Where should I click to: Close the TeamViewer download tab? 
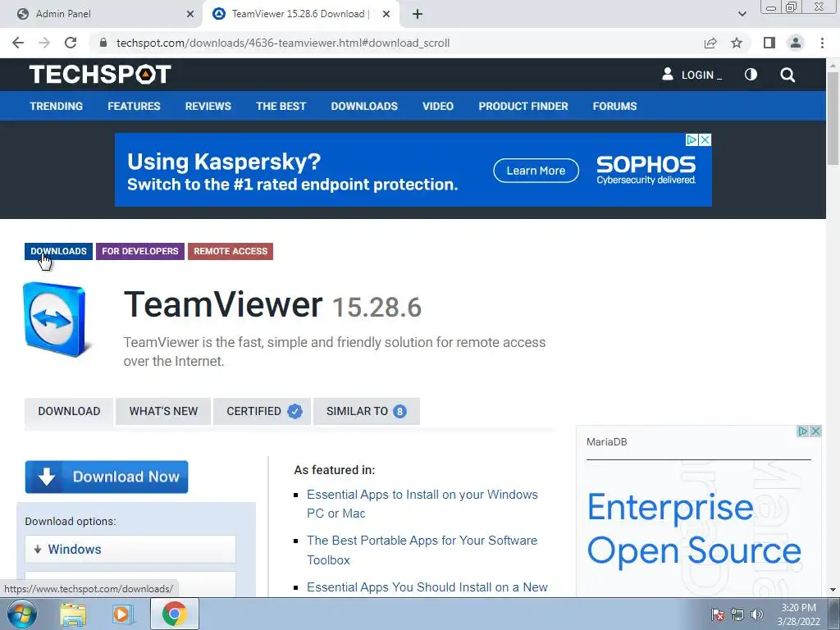click(386, 15)
